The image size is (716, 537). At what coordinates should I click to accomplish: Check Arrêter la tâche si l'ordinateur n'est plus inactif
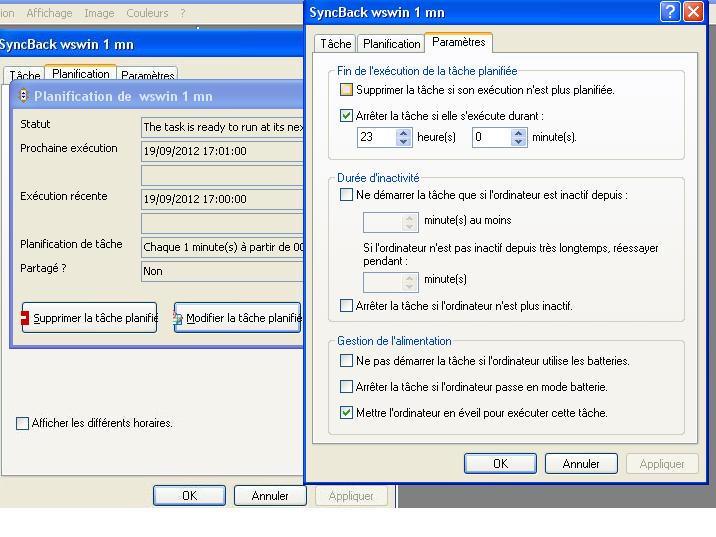[346, 305]
